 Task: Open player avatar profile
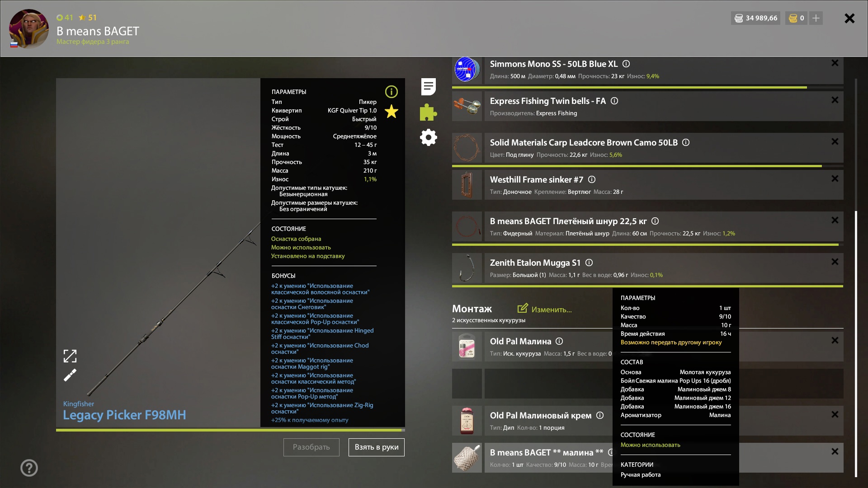pos(29,28)
